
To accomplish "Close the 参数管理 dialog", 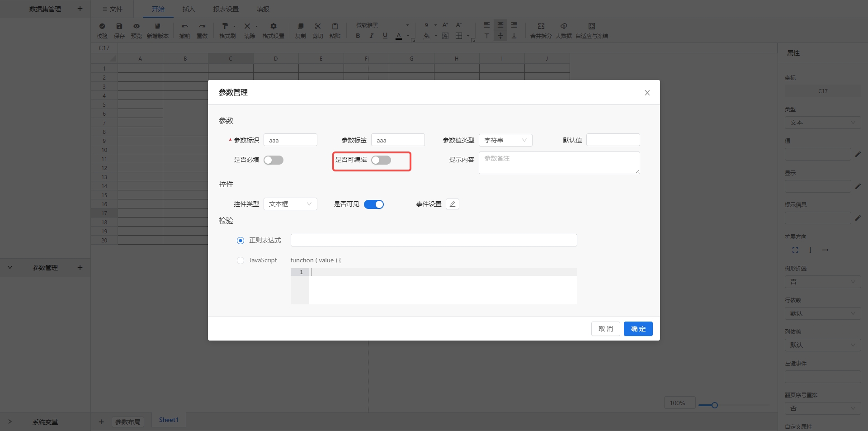I will tap(647, 93).
